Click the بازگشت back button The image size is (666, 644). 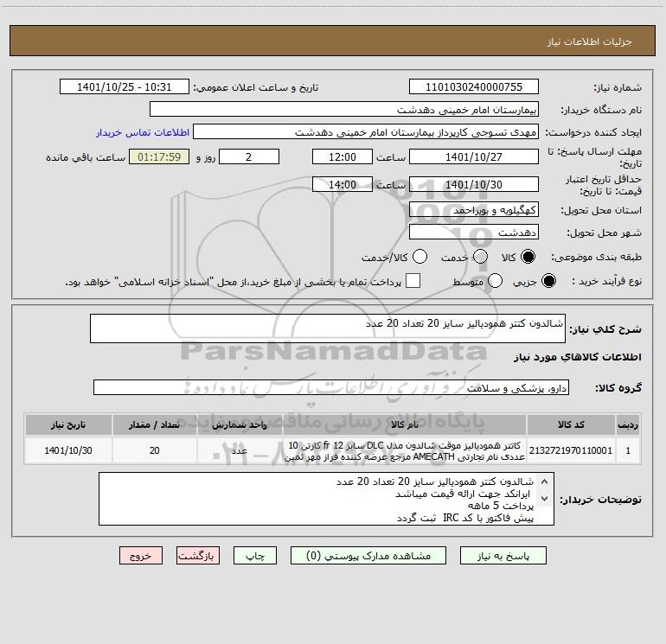(x=198, y=556)
